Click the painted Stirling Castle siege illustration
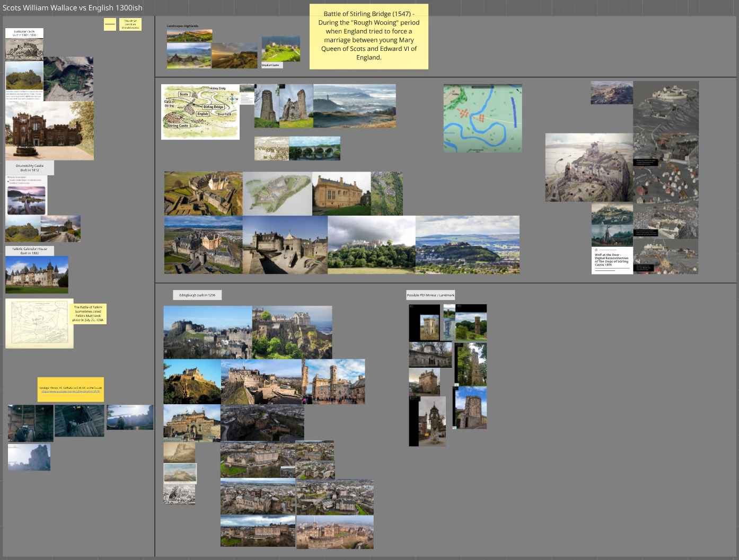This screenshot has width=739, height=560. tap(588, 167)
